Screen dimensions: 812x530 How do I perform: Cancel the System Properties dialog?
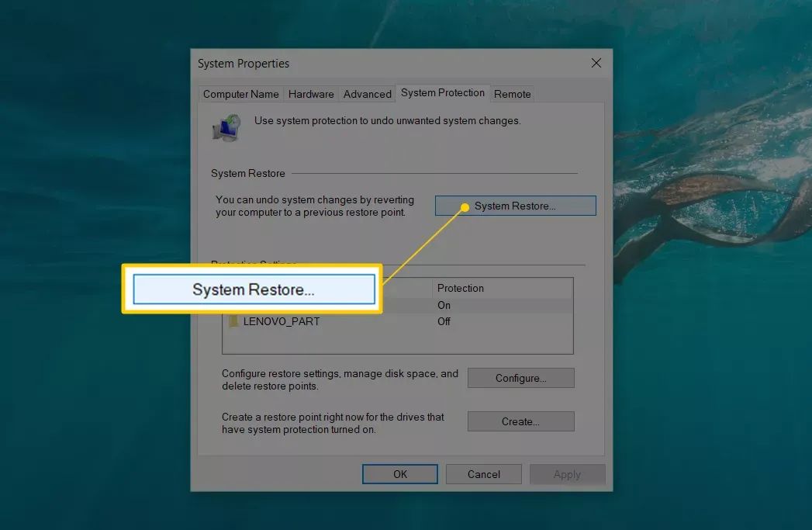pos(484,474)
